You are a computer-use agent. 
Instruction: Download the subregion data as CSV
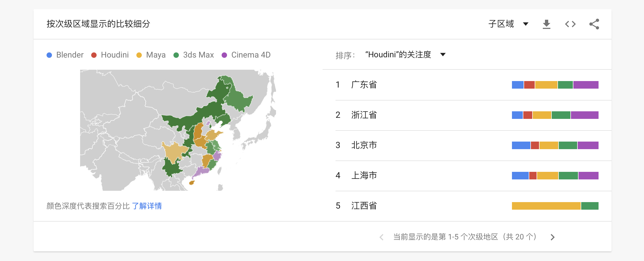(x=546, y=24)
